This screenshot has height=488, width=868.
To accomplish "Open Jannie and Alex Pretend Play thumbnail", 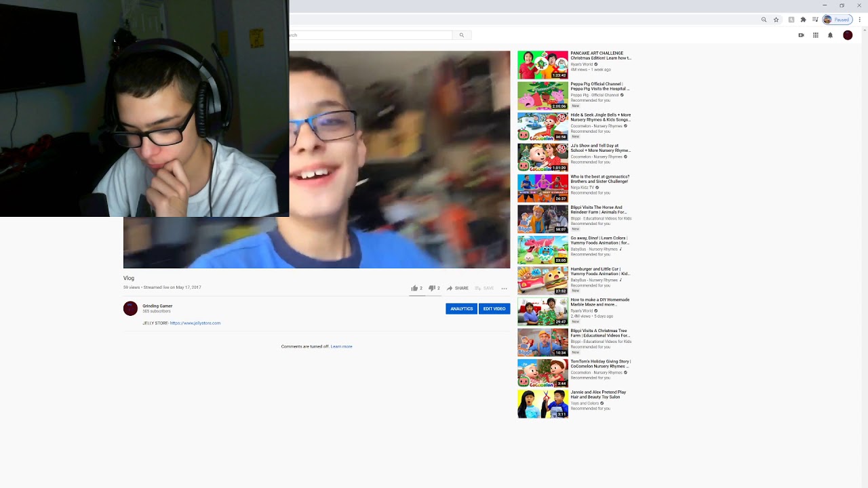I will 542,404.
